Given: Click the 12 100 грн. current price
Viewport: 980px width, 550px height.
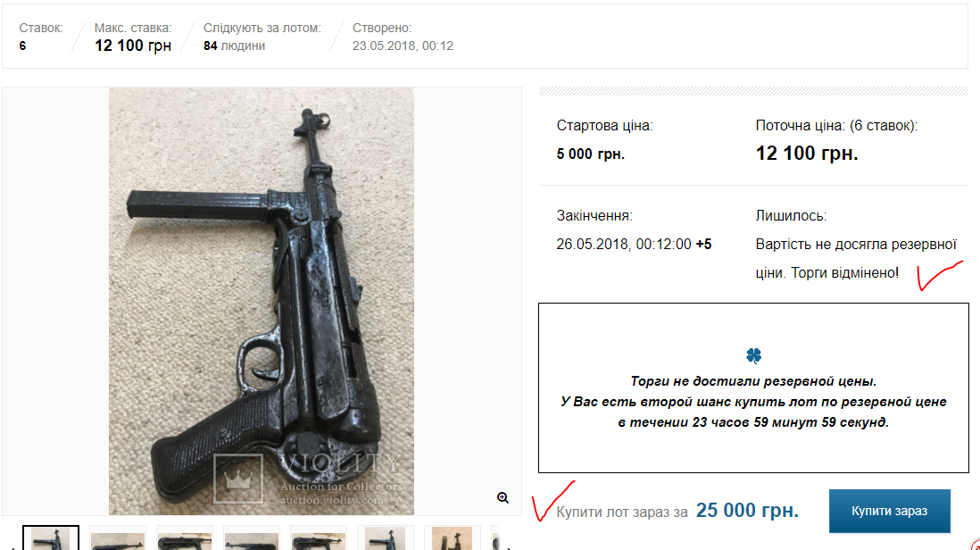Looking at the screenshot, I should click(x=806, y=154).
